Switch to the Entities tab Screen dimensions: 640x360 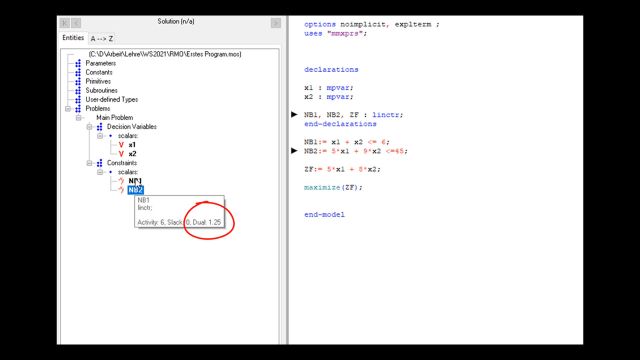click(x=73, y=38)
